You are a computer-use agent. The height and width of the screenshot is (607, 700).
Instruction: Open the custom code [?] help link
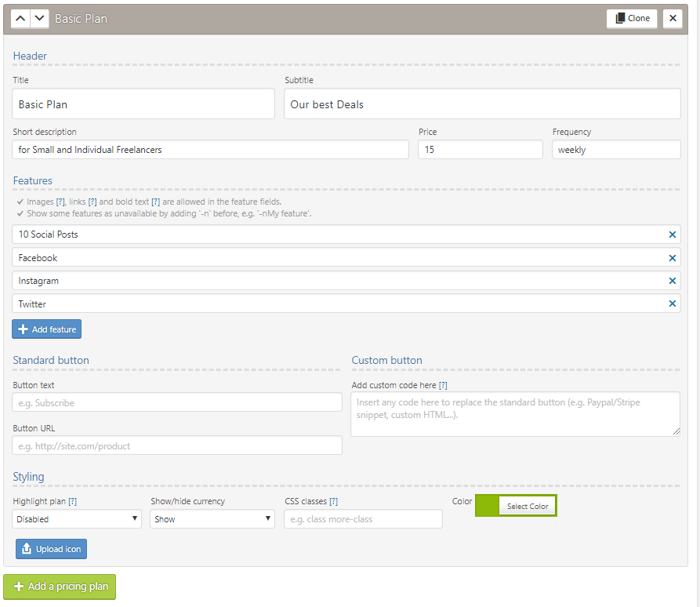tap(443, 385)
